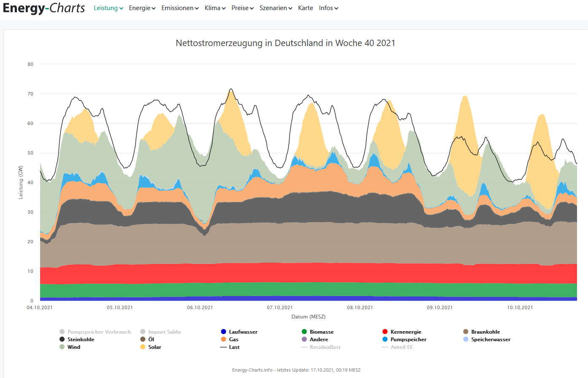Click the Datum (MESZ) axis title

(309, 317)
